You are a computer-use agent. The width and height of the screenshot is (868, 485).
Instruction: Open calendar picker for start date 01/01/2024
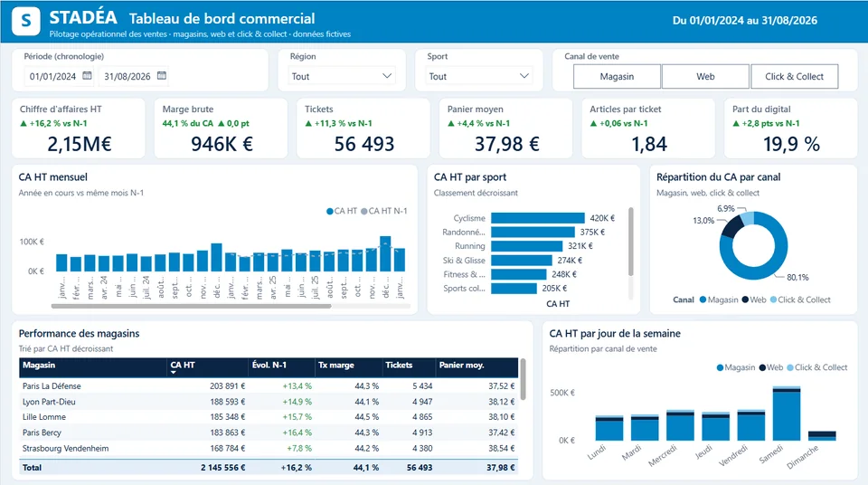click(x=87, y=75)
